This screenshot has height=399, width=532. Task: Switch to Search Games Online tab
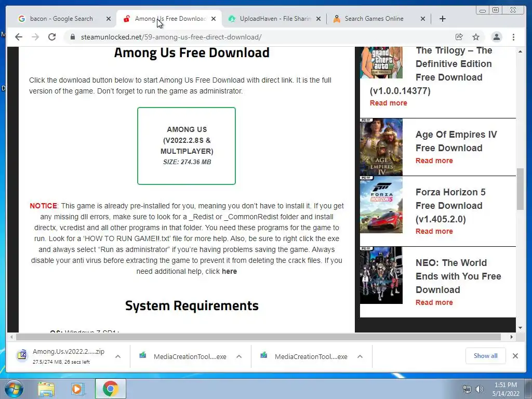(379, 19)
